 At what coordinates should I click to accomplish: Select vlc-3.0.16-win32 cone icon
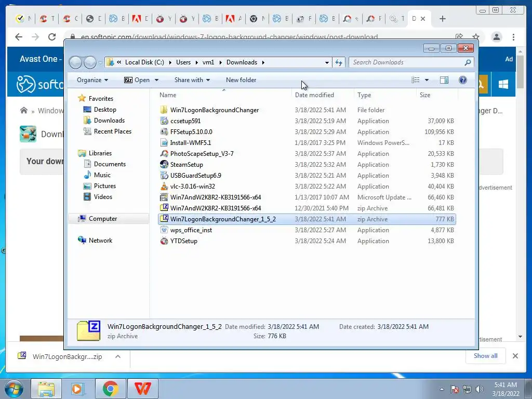(164, 187)
